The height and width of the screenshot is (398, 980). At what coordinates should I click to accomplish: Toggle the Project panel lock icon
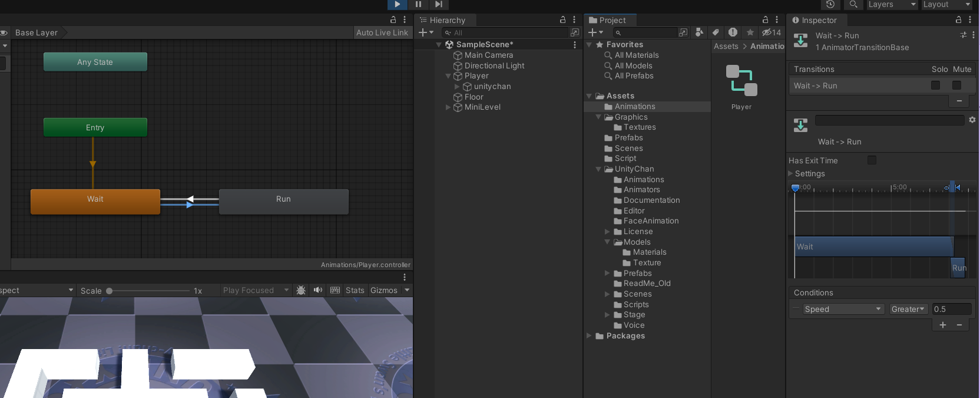pyautogui.click(x=766, y=19)
